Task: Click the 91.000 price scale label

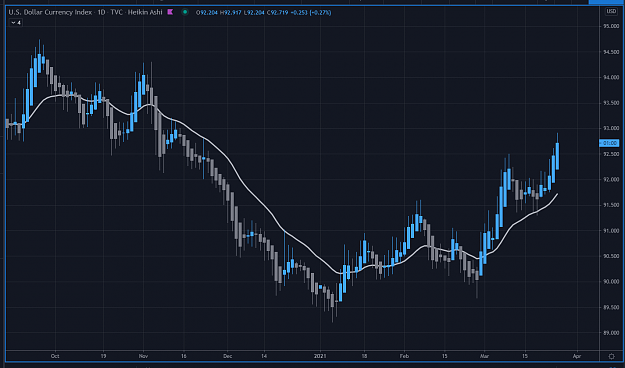Action: tap(611, 230)
